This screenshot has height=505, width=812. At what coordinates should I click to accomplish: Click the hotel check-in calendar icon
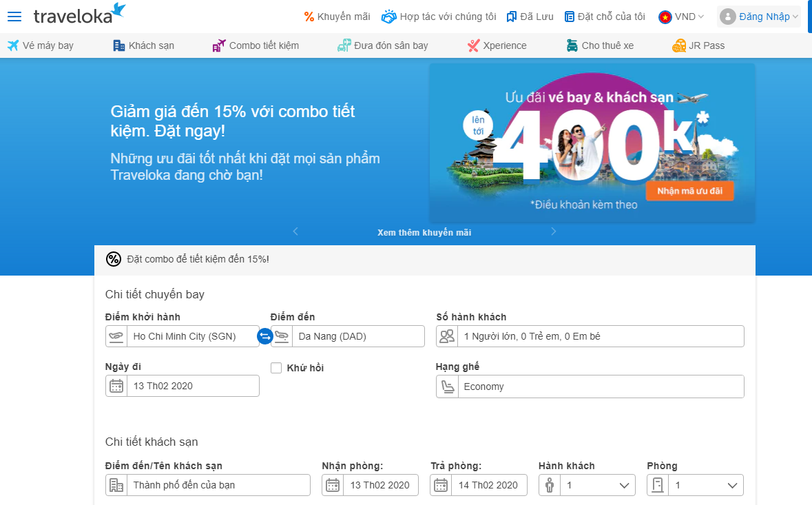point(333,485)
